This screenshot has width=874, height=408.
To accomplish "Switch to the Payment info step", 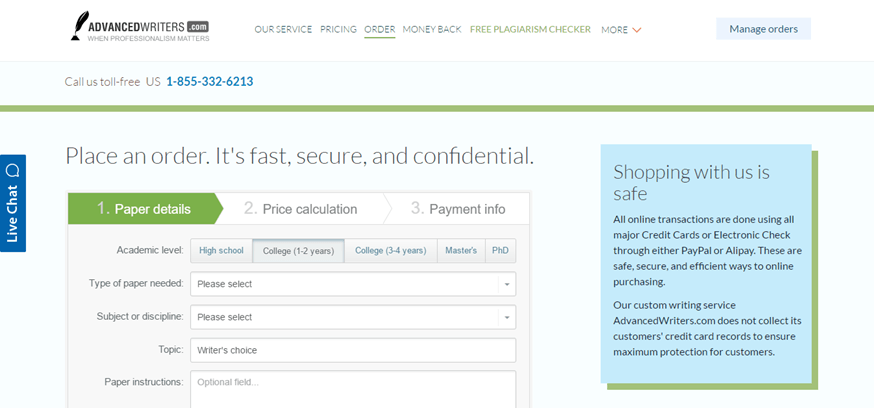I will [458, 209].
